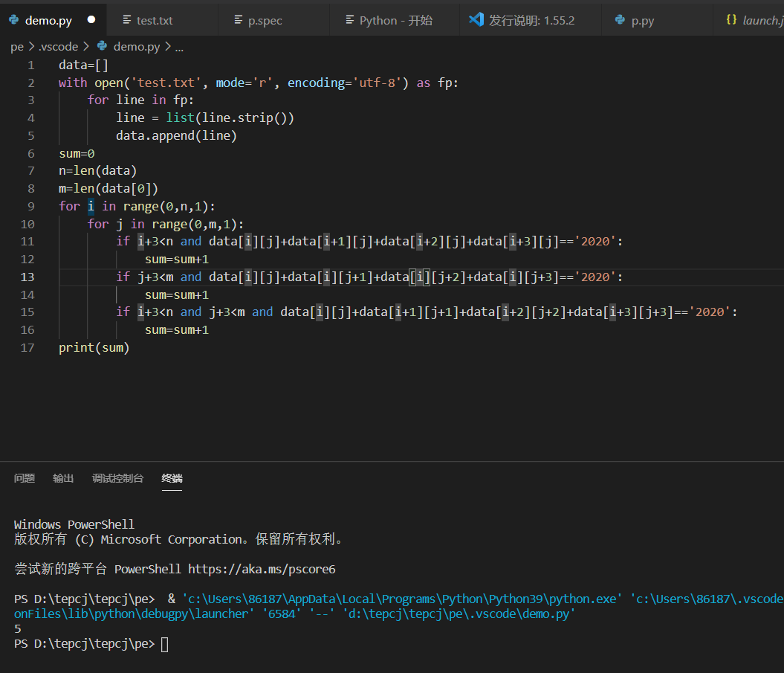
Task: Click 'sum=sum+1' in line 12
Action: tap(177, 260)
